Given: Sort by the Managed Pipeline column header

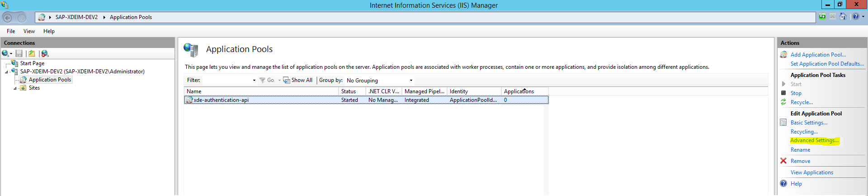Looking at the screenshot, I should (425, 91).
